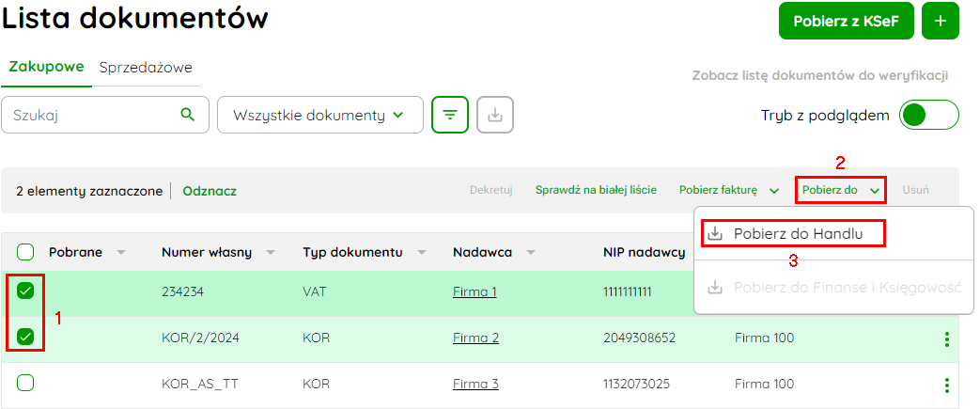The width and height of the screenshot is (980, 409).
Task: Switch to the Sprzedażowe tab
Action: pyautogui.click(x=146, y=68)
